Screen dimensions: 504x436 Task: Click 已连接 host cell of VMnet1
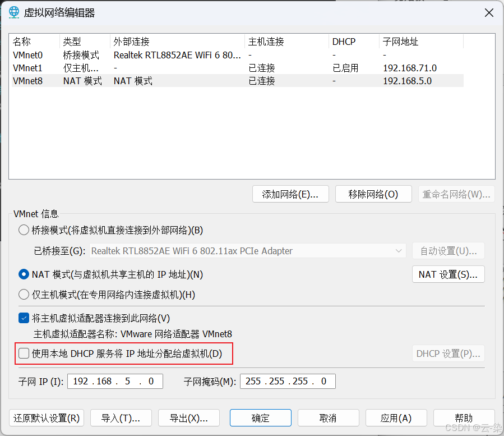[262, 68]
